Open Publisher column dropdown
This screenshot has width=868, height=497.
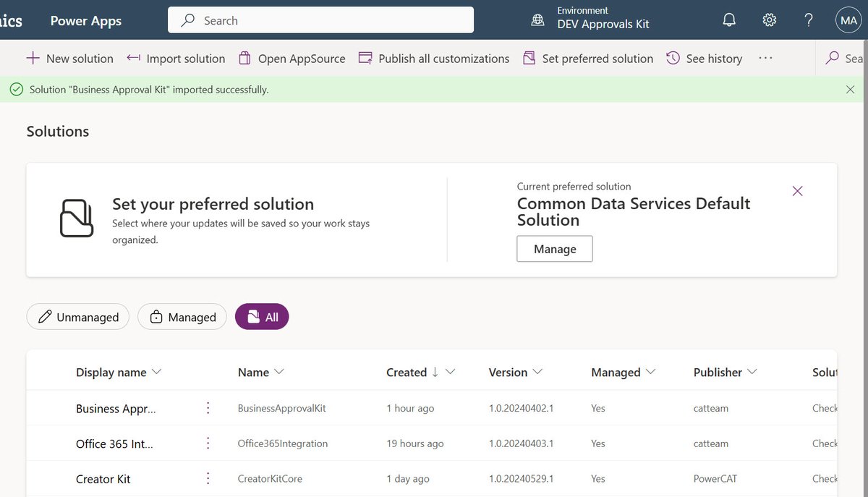(752, 372)
